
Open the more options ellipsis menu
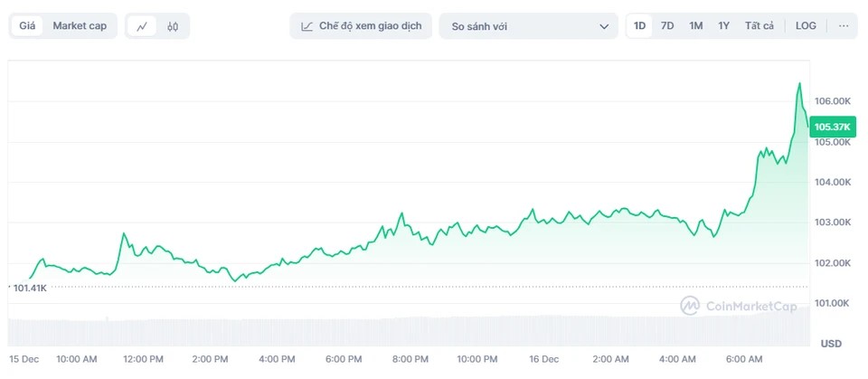click(x=844, y=25)
